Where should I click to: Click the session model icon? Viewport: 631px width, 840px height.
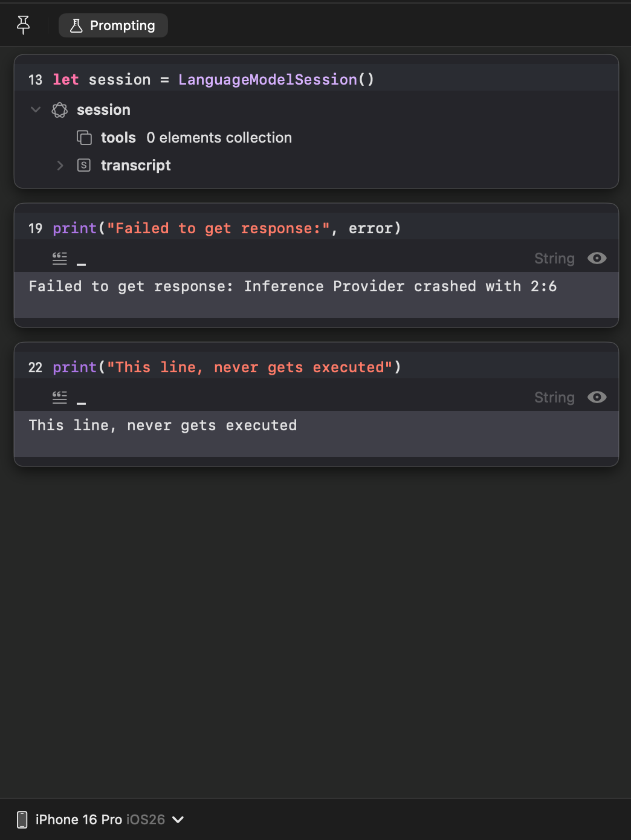(60, 110)
